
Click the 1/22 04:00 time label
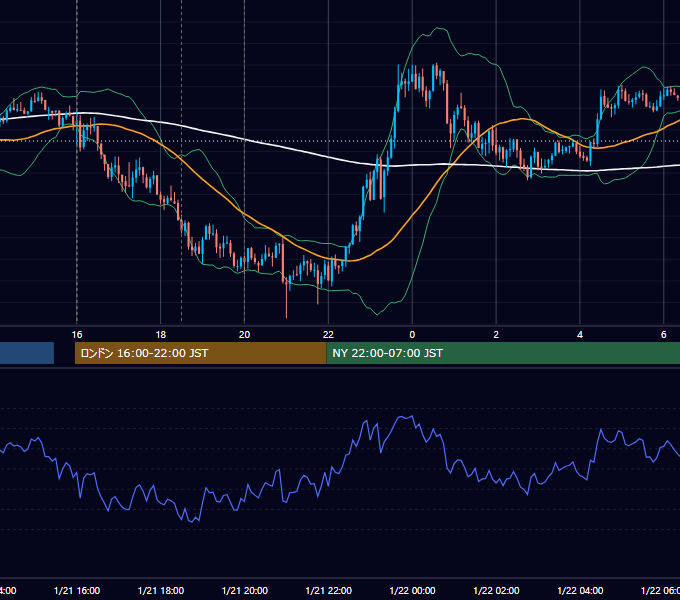point(580,590)
